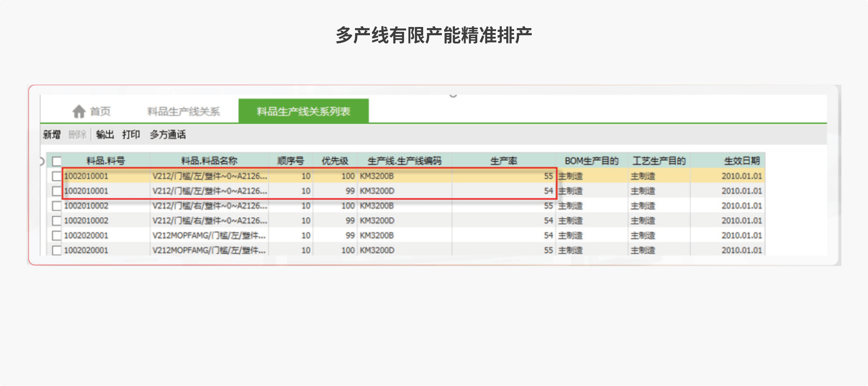This screenshot has height=386, width=868.
Task: Check the first row 1002010001 checkbox
Action: pos(57,176)
